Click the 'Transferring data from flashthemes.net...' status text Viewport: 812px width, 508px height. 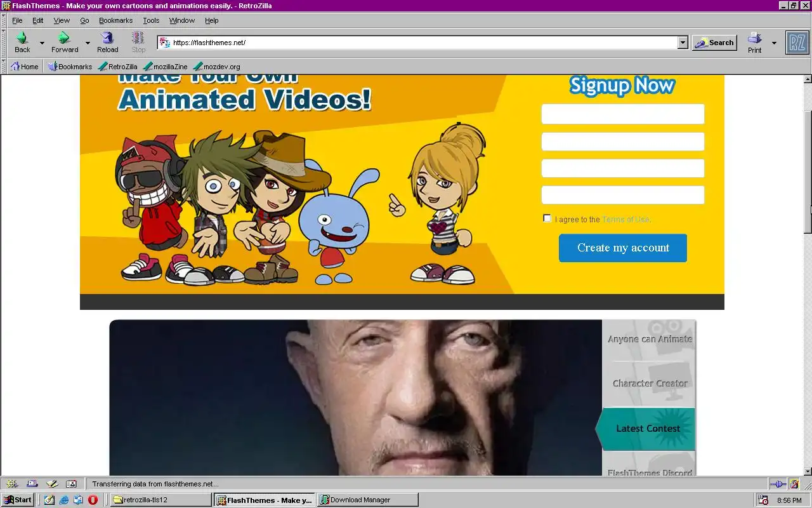(x=155, y=484)
